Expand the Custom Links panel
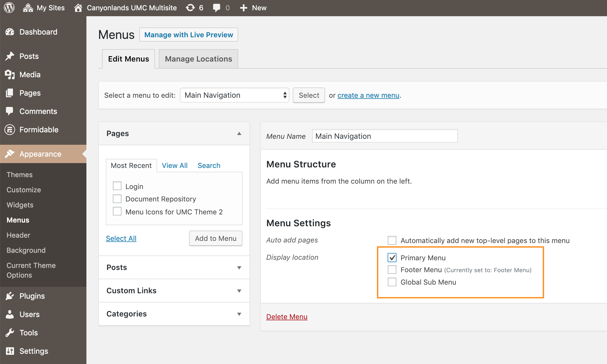This screenshot has height=364, width=607. click(x=174, y=291)
